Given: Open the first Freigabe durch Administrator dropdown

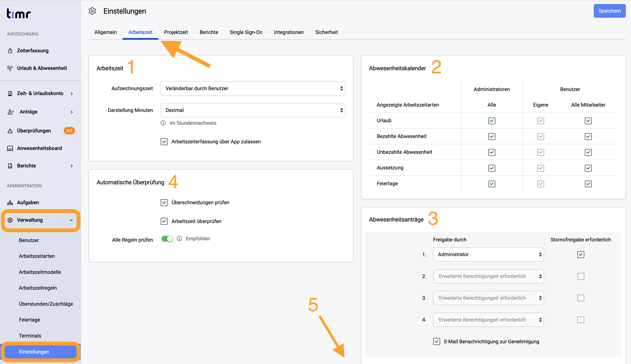Looking at the screenshot, I should tap(488, 254).
